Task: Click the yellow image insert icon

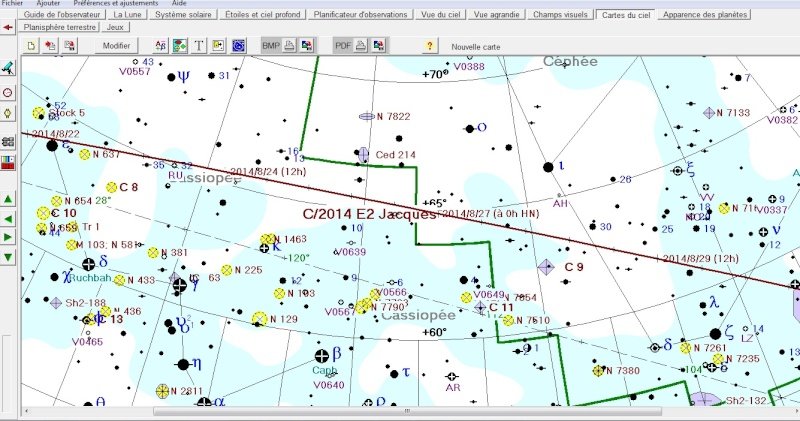Action: click(x=218, y=46)
